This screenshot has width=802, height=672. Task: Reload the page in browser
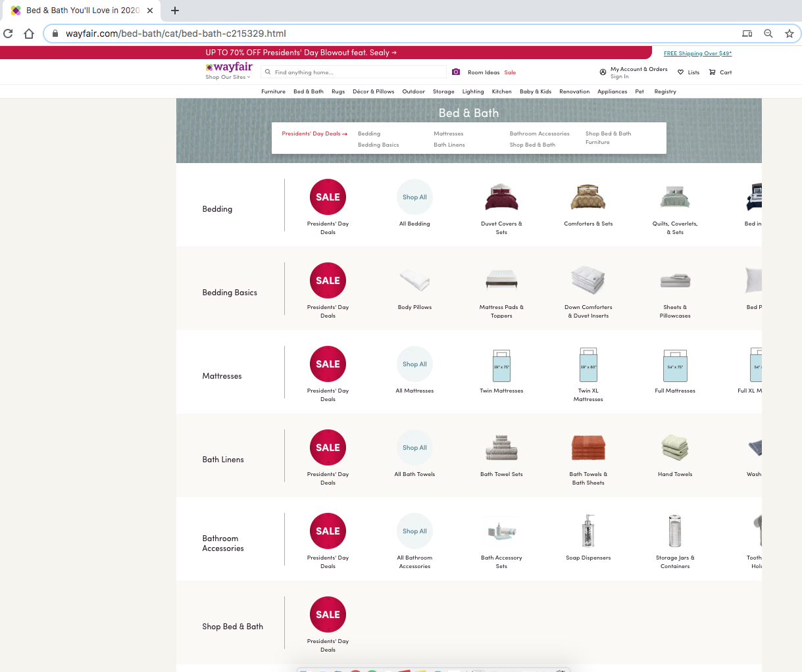tap(8, 34)
